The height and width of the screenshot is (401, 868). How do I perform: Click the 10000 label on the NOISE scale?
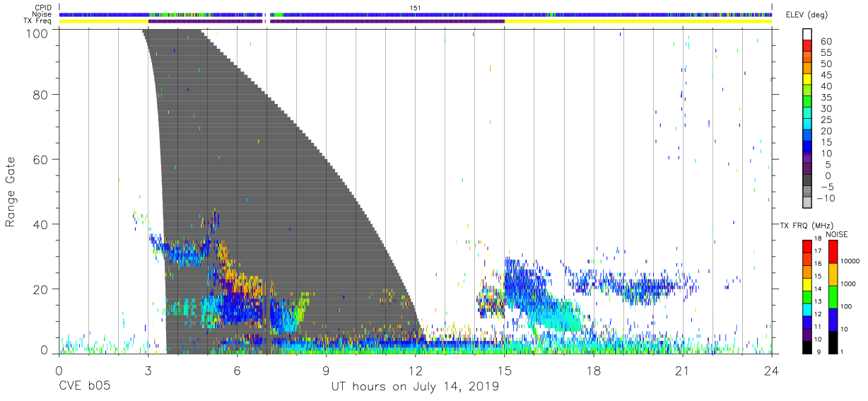click(849, 262)
